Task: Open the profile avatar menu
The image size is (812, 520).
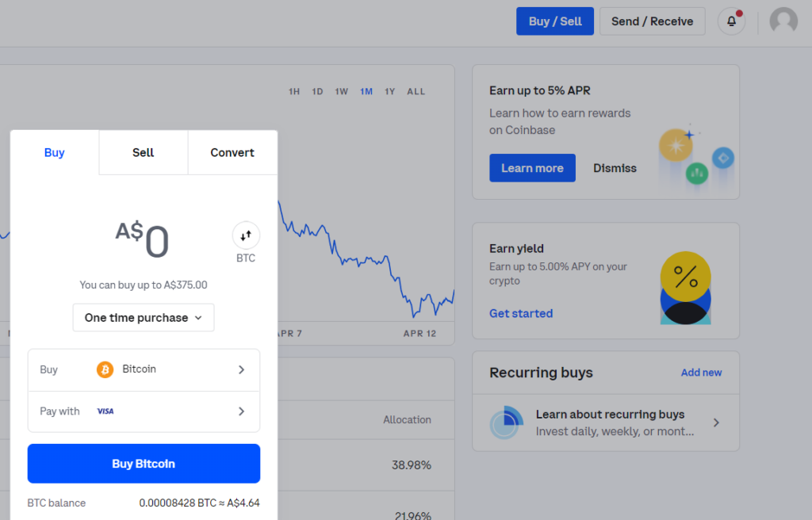Action: click(x=783, y=21)
